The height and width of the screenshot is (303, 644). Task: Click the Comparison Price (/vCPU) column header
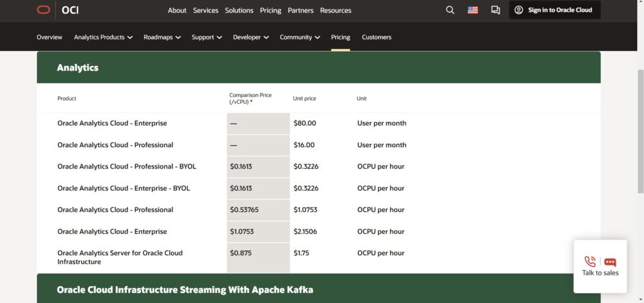tap(250, 99)
